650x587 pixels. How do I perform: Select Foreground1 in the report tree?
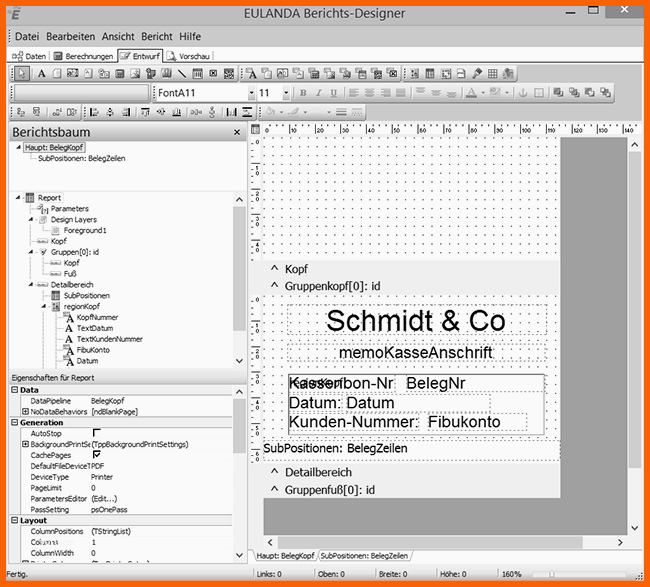point(85,230)
